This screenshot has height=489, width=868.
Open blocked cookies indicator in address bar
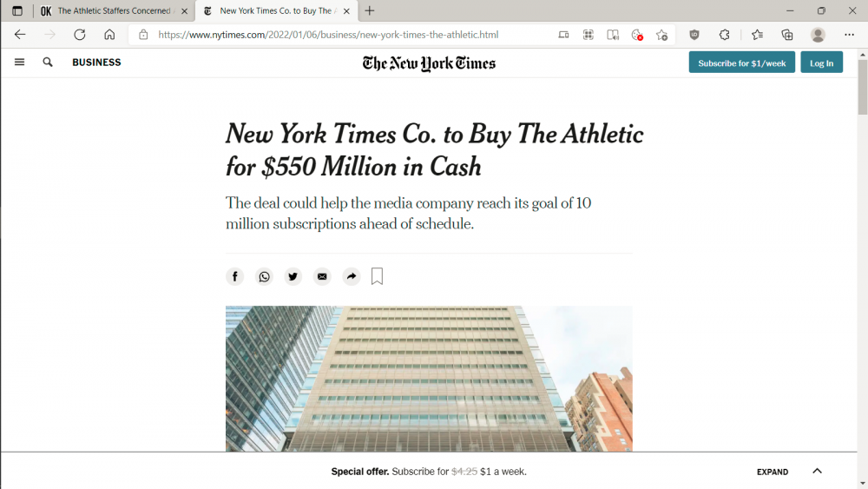tap(637, 35)
